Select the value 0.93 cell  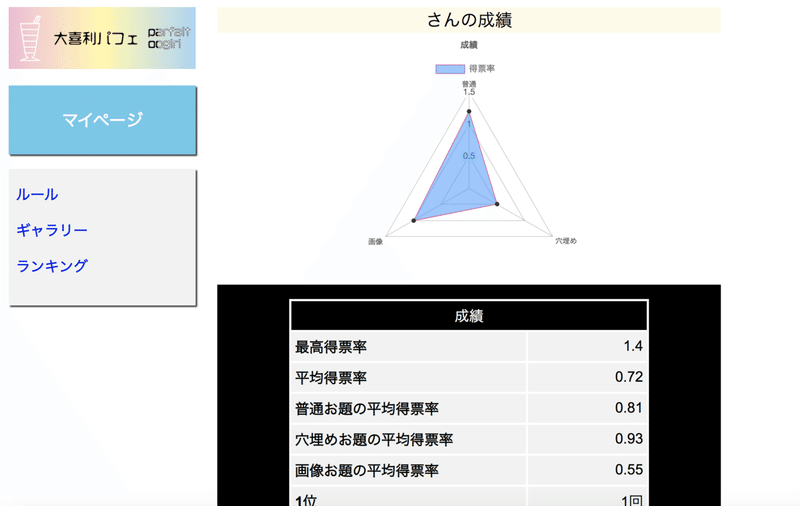[587, 439]
